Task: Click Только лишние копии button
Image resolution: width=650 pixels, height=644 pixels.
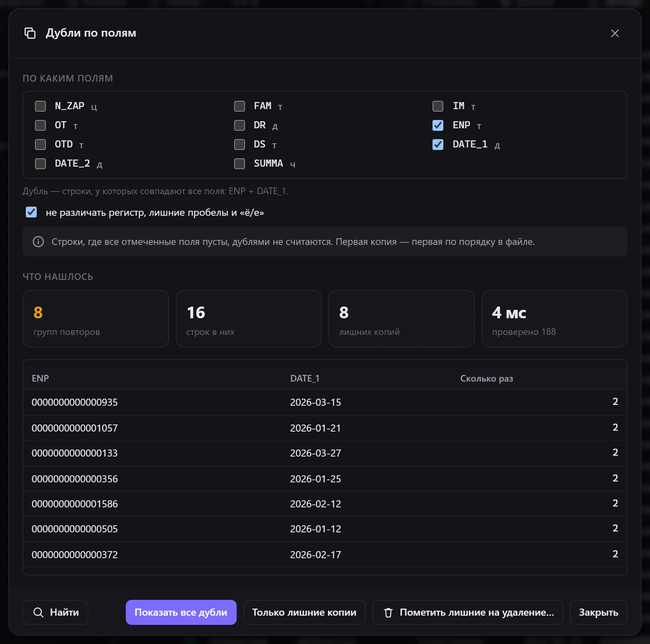Action: tap(304, 612)
